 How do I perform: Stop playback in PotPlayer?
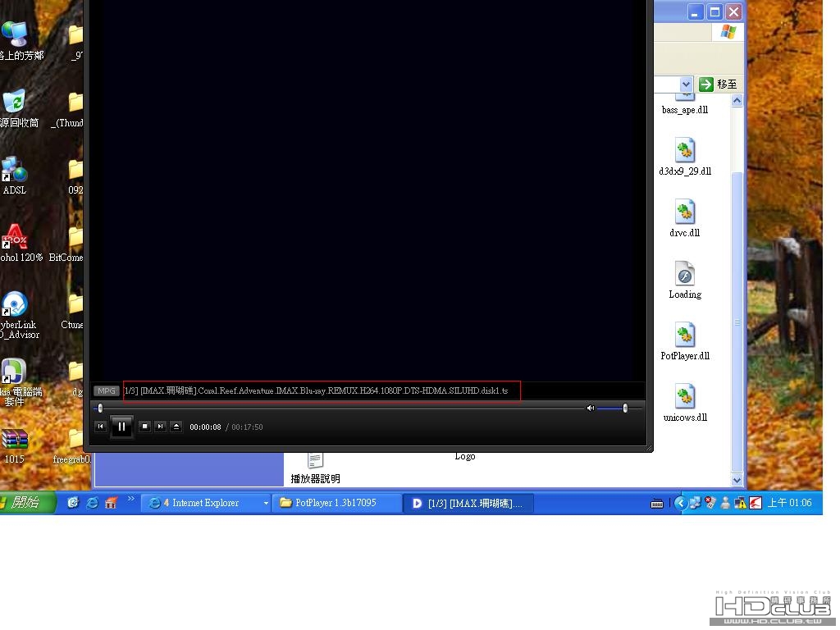point(144,427)
